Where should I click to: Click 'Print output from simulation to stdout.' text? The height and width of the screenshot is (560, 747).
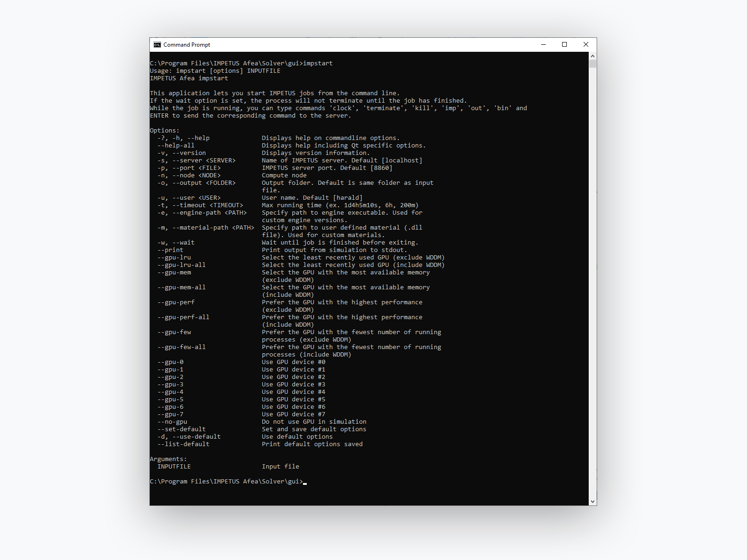click(335, 250)
